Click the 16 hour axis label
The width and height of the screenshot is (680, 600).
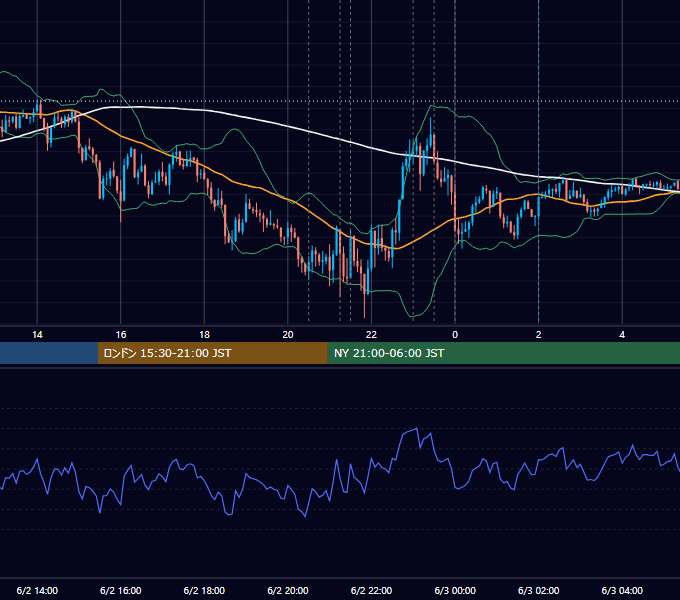(x=121, y=335)
